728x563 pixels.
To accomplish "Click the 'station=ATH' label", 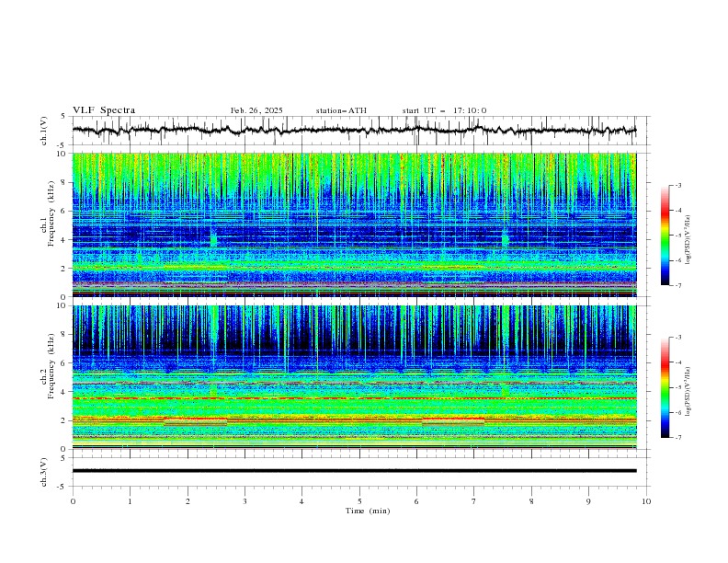I will click(x=341, y=110).
